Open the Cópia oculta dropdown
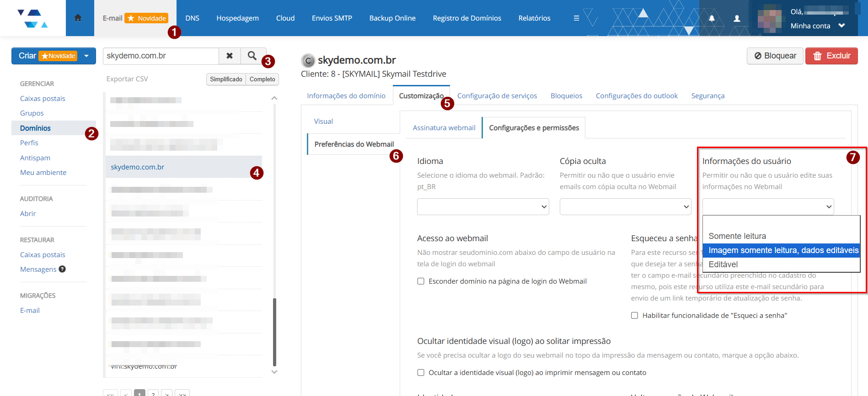The image size is (868, 396). point(625,206)
